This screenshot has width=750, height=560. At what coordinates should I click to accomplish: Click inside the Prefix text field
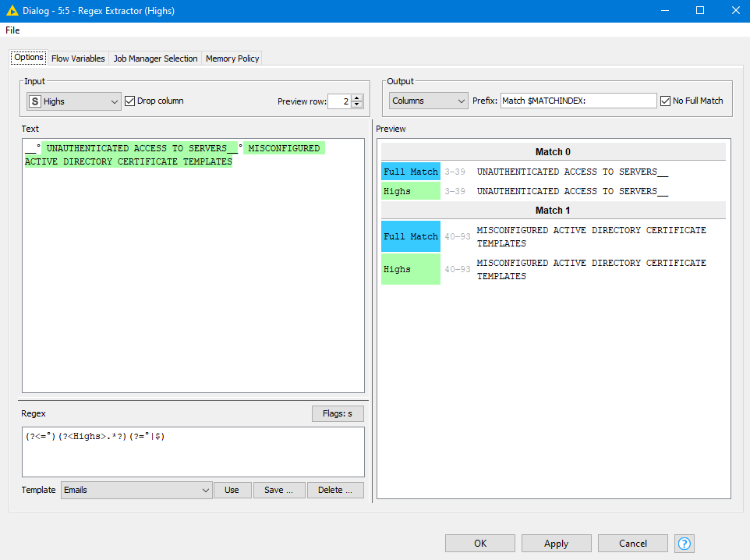pos(578,100)
